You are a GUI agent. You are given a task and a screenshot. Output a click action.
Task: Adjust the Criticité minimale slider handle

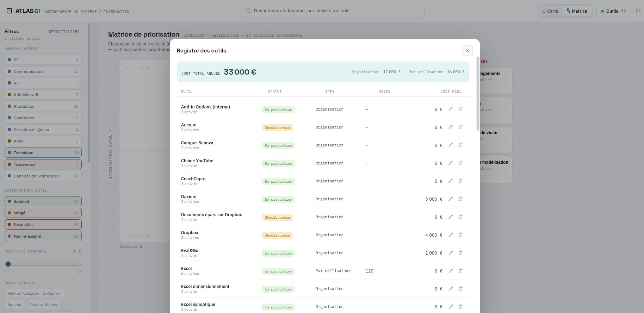[x=8, y=264]
